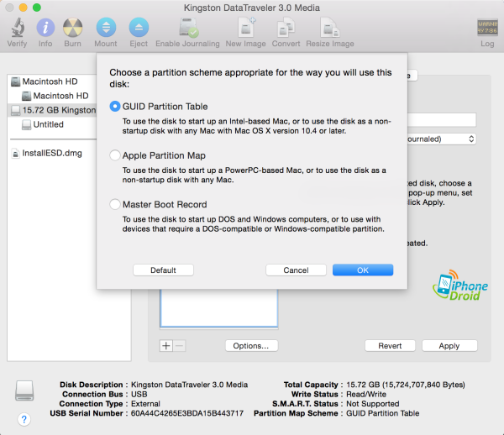Click the Read/Write status text
This screenshot has width=504, height=435.
[366, 394]
